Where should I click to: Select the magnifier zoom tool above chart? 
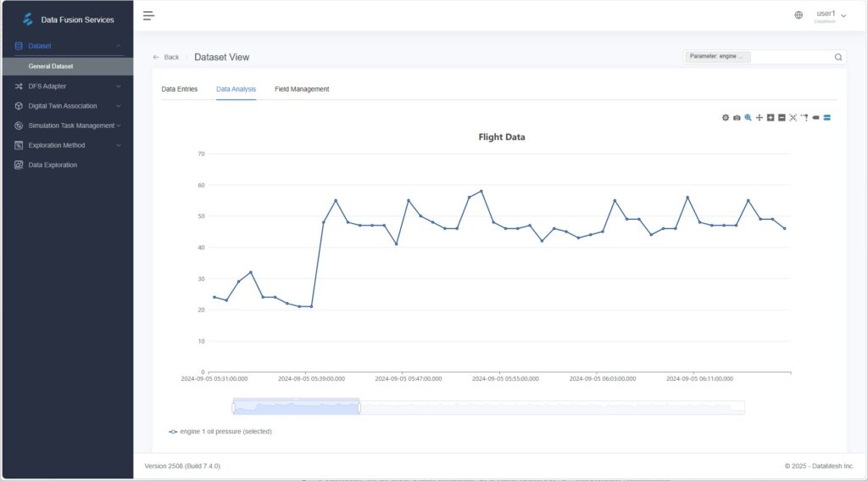pos(748,117)
